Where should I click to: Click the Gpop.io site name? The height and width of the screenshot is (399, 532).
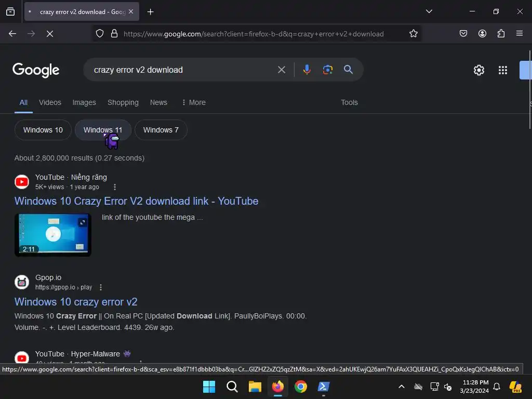pos(48,277)
